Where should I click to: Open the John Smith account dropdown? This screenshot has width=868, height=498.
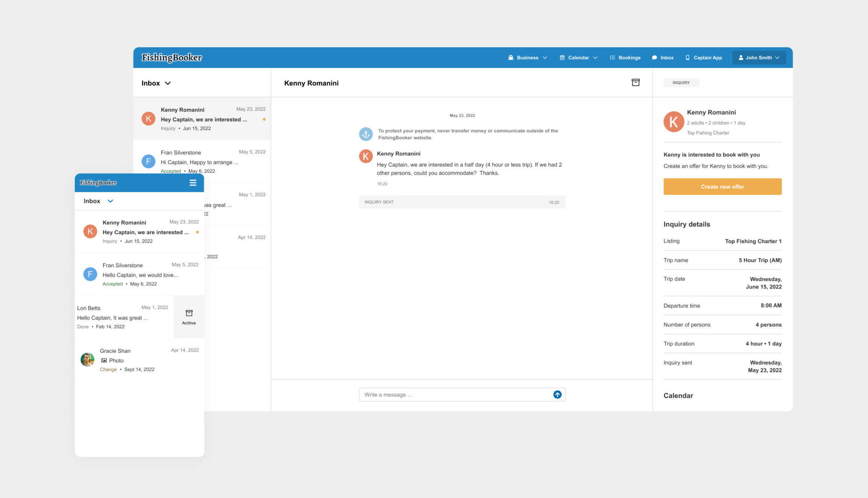click(x=759, y=57)
